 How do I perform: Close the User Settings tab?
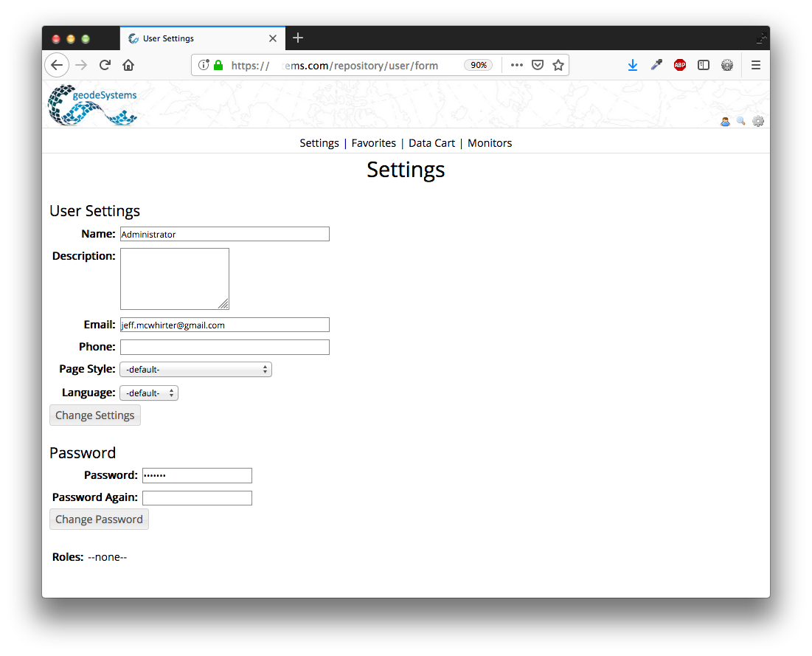point(273,38)
